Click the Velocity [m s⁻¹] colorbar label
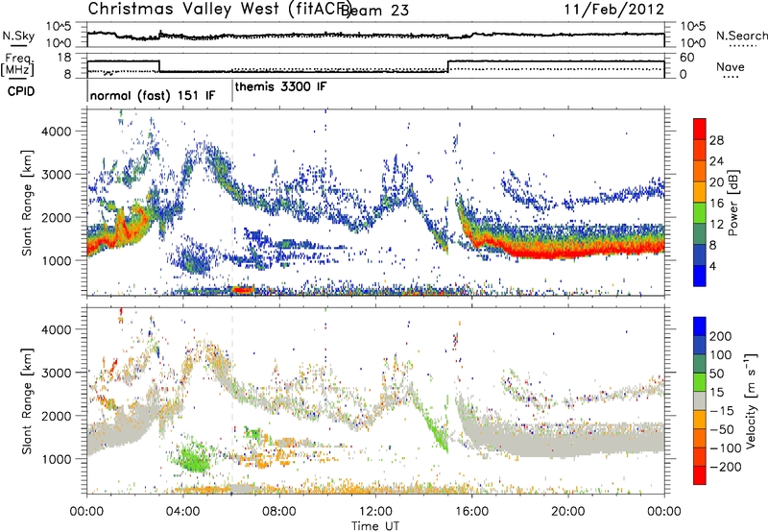This screenshot has height=532, width=768. [750, 400]
